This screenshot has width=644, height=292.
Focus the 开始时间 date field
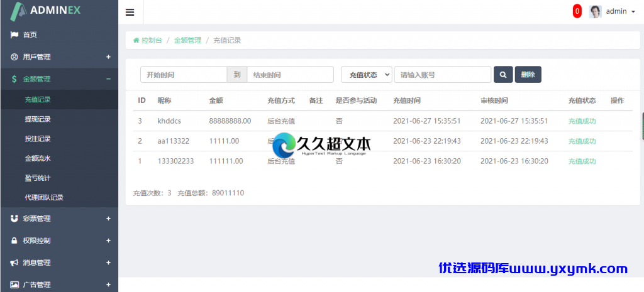click(184, 75)
